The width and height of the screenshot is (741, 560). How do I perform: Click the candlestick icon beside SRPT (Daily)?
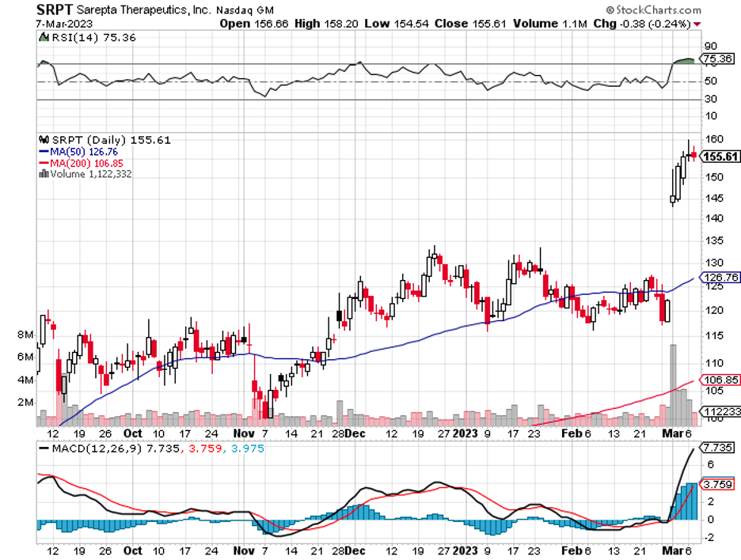pos(45,140)
